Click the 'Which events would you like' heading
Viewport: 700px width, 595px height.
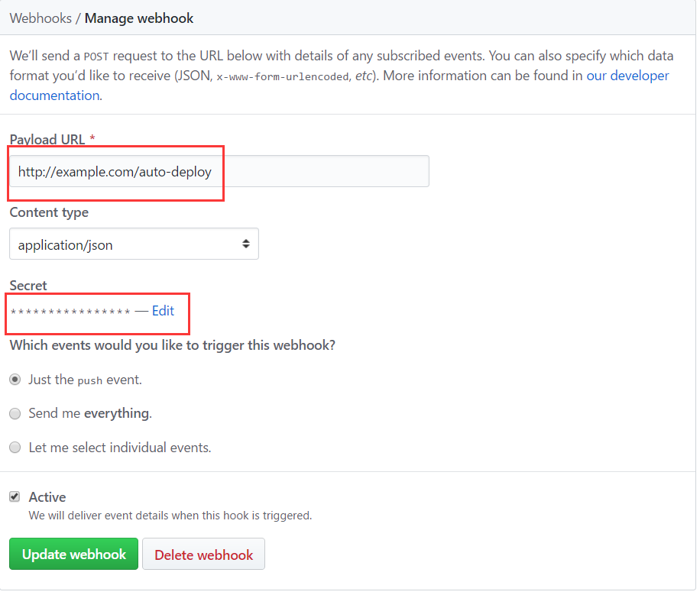pyautogui.click(x=172, y=345)
